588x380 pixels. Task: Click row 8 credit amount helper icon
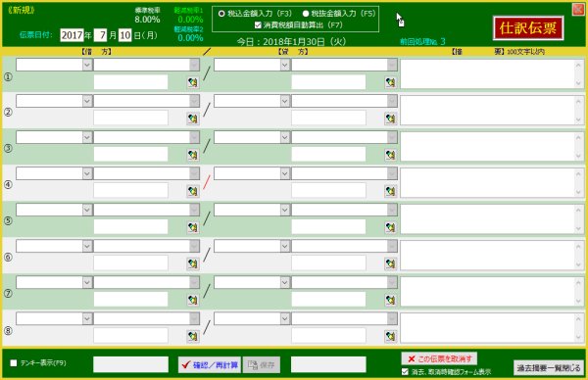coord(390,336)
